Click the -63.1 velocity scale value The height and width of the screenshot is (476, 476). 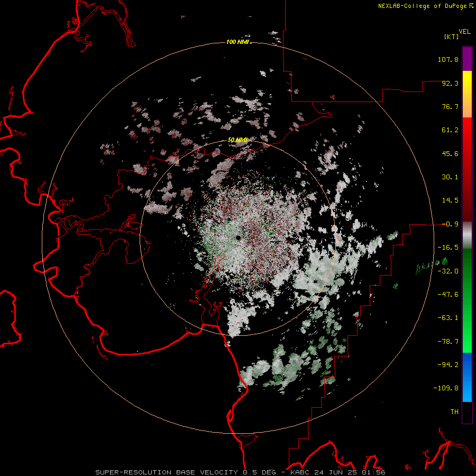point(448,318)
